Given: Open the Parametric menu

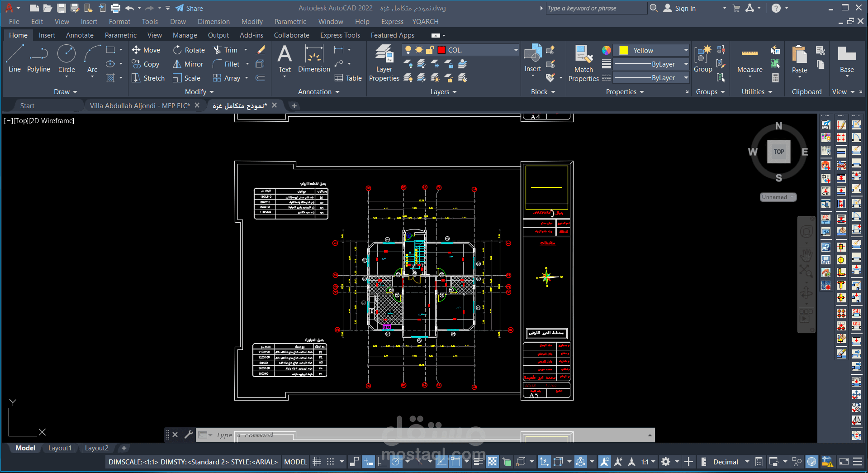Looking at the screenshot, I should coord(290,22).
